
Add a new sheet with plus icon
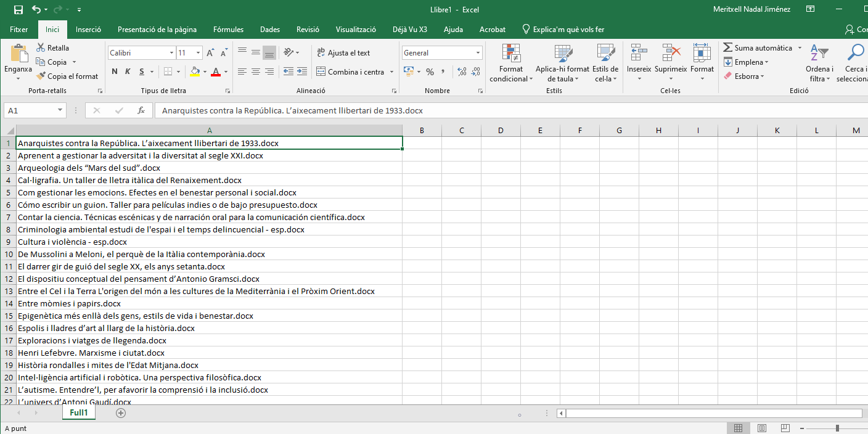click(121, 413)
